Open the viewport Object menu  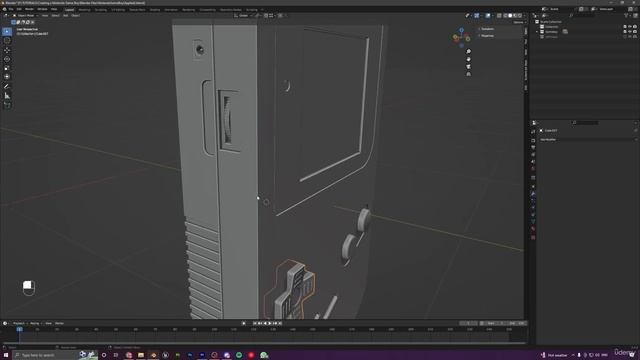[x=76, y=16]
